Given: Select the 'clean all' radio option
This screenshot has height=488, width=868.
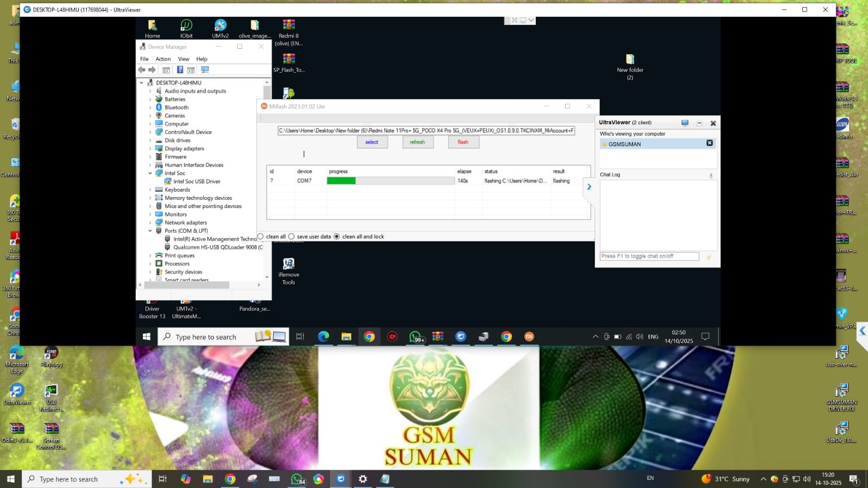Looking at the screenshot, I should coord(261,237).
